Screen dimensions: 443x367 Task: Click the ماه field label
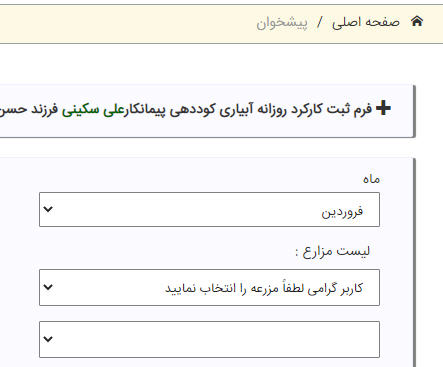(371, 179)
